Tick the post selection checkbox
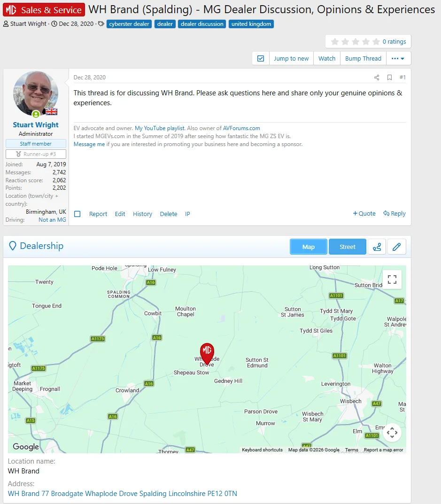Screen dimensions: 441x504 (77, 214)
